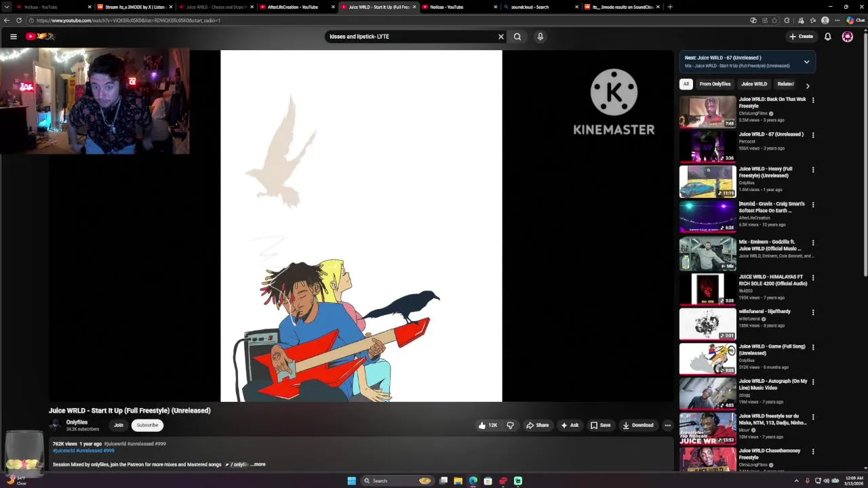
Task: Click the Join channel button
Action: 119,425
